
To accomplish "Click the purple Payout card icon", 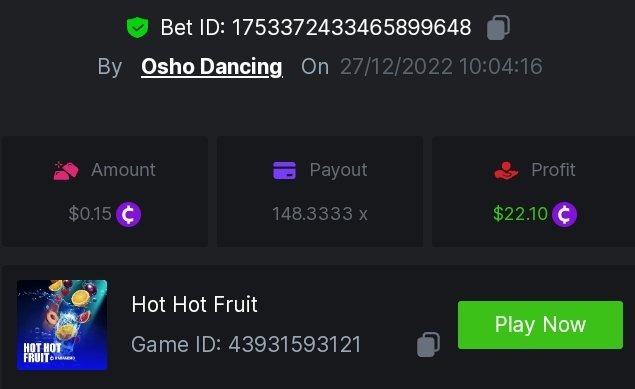I will [284, 170].
